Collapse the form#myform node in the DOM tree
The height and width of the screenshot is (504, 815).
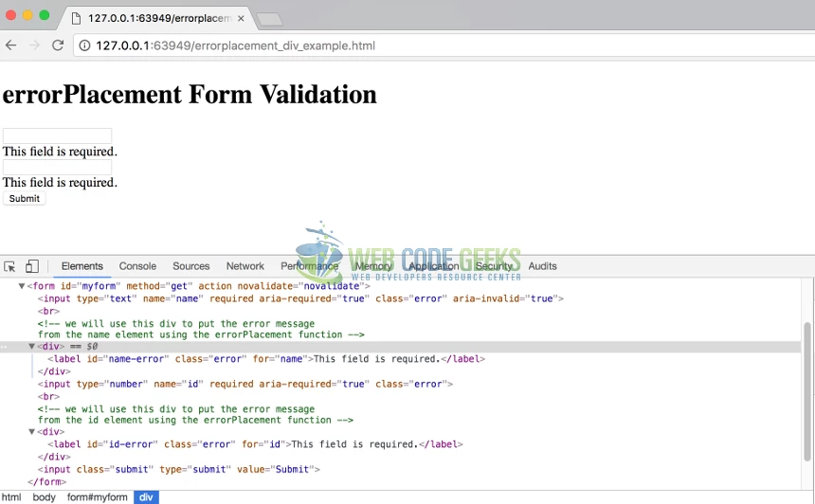pyautogui.click(x=22, y=286)
